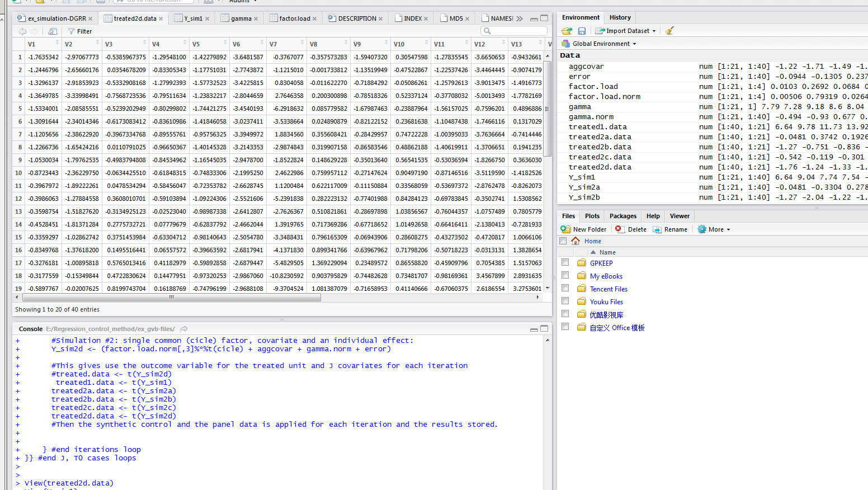Click the console working directory arrow icon

(x=183, y=329)
